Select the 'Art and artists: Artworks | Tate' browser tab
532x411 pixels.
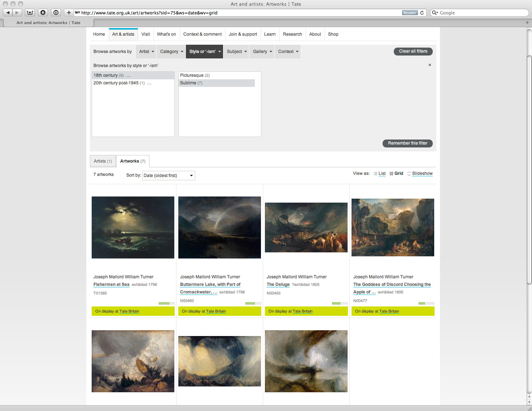(x=48, y=22)
